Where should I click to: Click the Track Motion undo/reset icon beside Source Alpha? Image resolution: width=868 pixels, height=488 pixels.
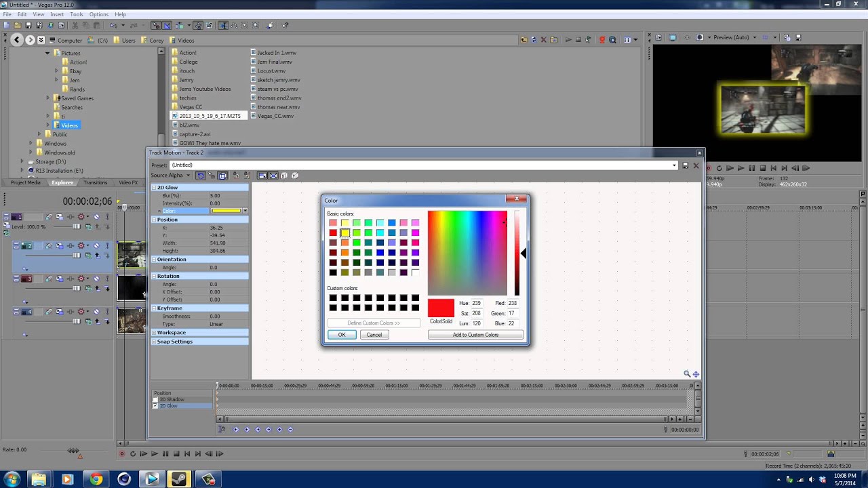[x=200, y=176]
